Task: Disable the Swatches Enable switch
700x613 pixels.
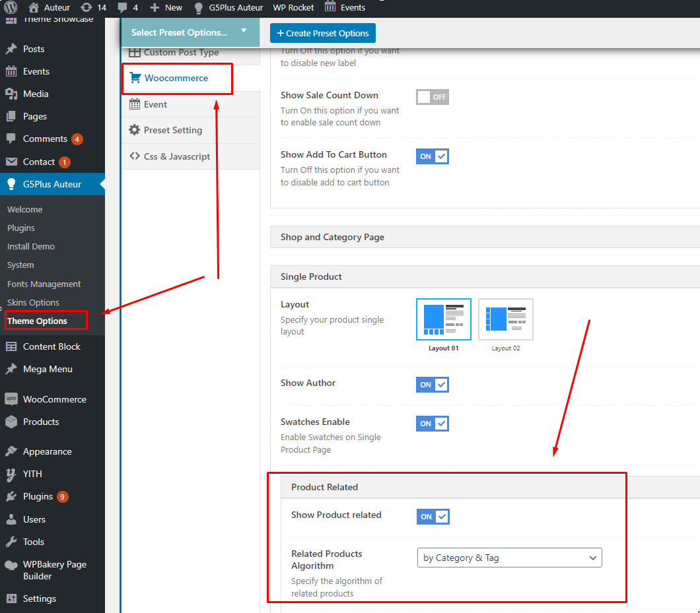Action: pyautogui.click(x=432, y=424)
